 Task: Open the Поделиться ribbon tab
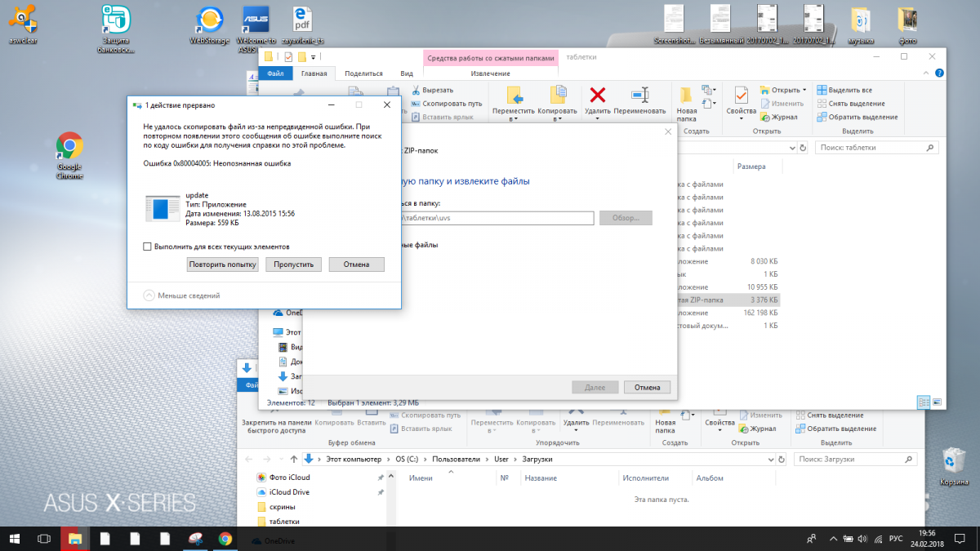(x=363, y=73)
